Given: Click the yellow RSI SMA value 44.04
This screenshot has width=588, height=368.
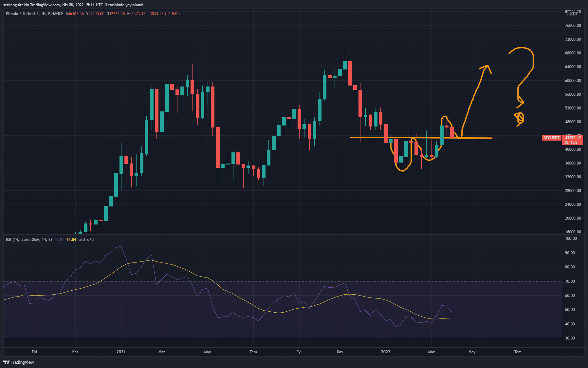Looking at the screenshot, I should (x=71, y=240).
